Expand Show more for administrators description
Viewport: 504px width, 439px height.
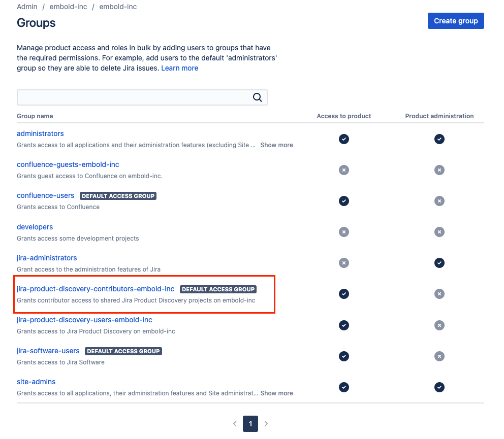[x=276, y=145]
